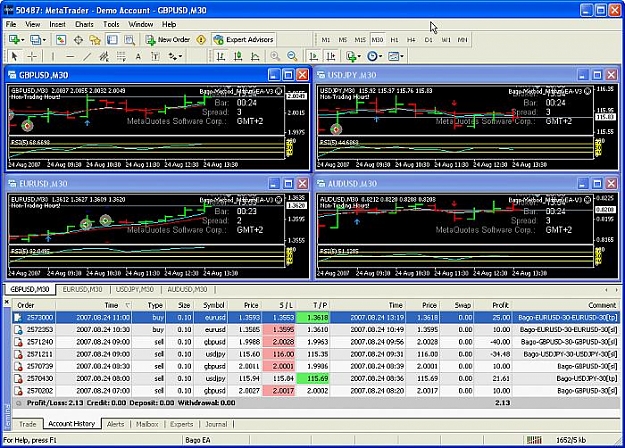Select the Equidistant Channel tool
This screenshot has height=448, width=625.
tap(104, 56)
